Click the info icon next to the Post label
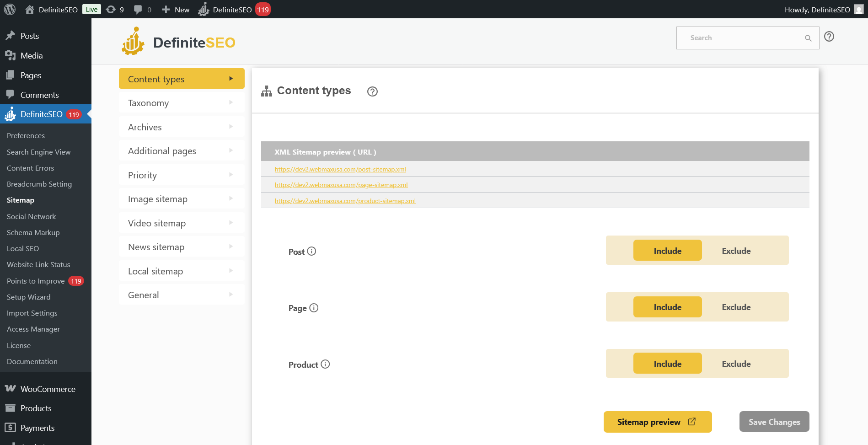Image resolution: width=868 pixels, height=445 pixels. 312,251
